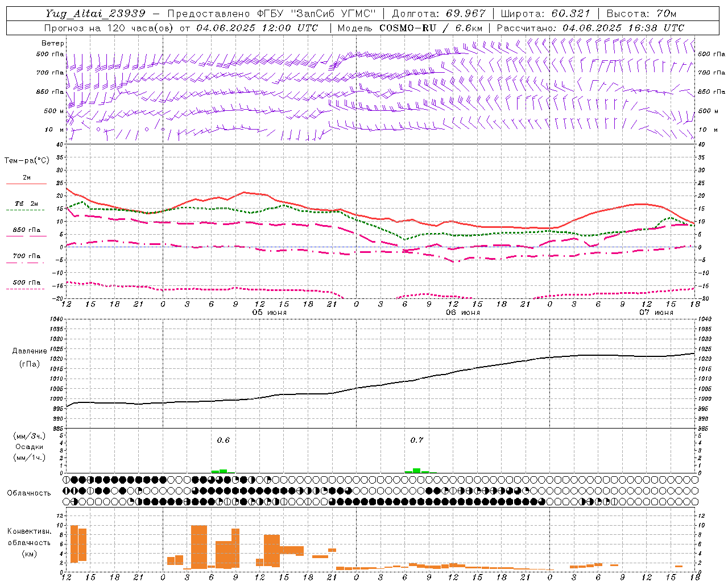Click the Давление pressure axis label
This screenshot has height=582, width=728.
pos(30,351)
